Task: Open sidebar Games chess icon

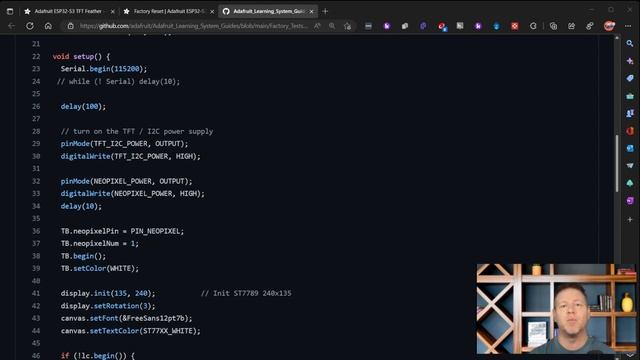Action: pos(630,113)
